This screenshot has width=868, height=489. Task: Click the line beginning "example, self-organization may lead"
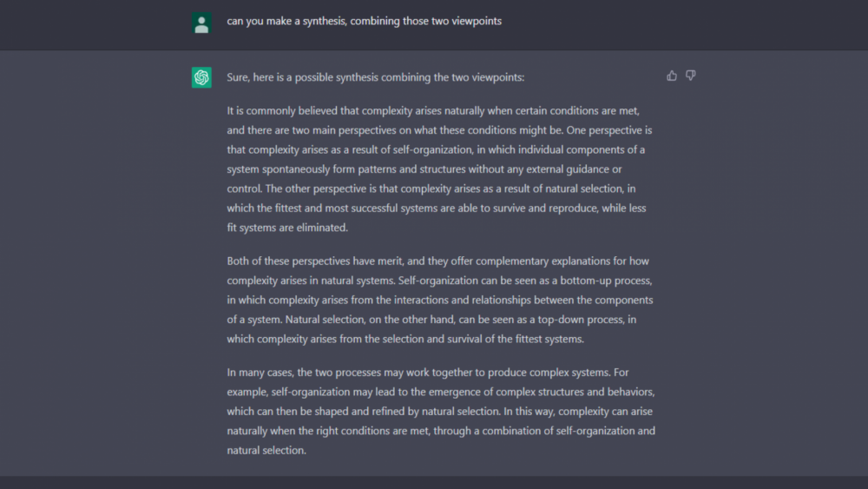tap(441, 392)
